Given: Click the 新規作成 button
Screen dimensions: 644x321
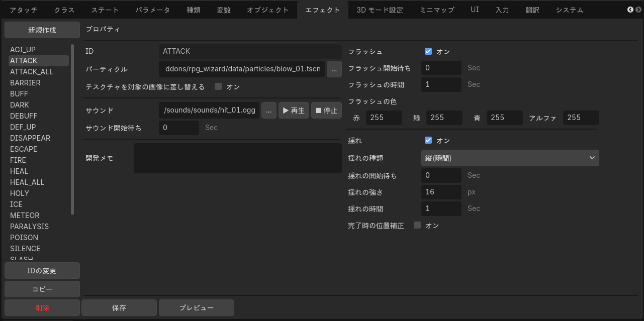Looking at the screenshot, I should coord(42,30).
